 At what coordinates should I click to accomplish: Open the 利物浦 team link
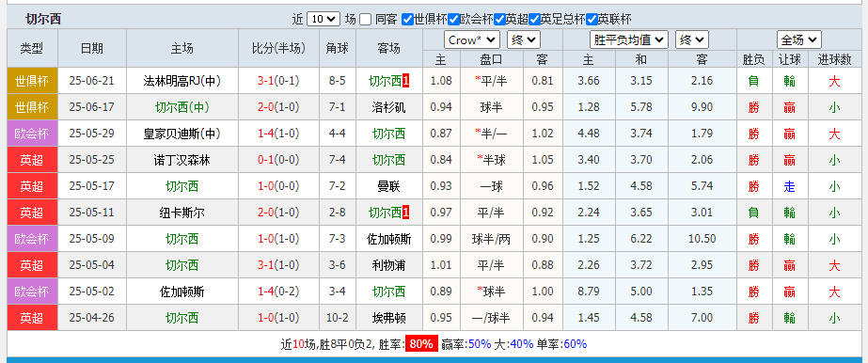(x=388, y=265)
